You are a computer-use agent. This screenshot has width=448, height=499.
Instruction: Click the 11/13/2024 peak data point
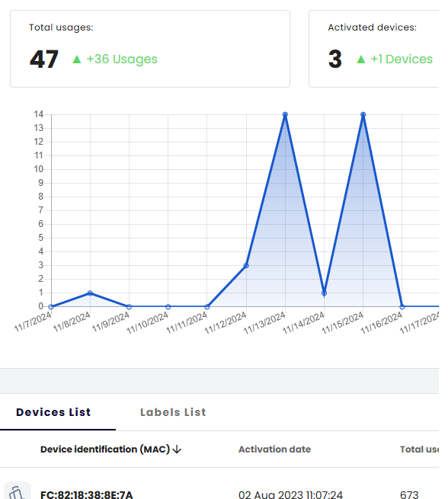point(285,114)
